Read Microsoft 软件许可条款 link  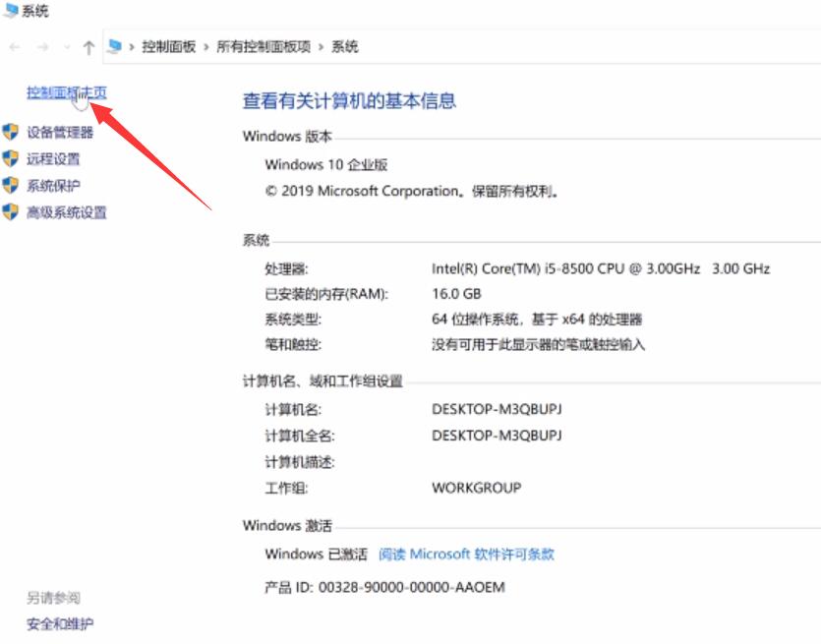[x=466, y=554]
